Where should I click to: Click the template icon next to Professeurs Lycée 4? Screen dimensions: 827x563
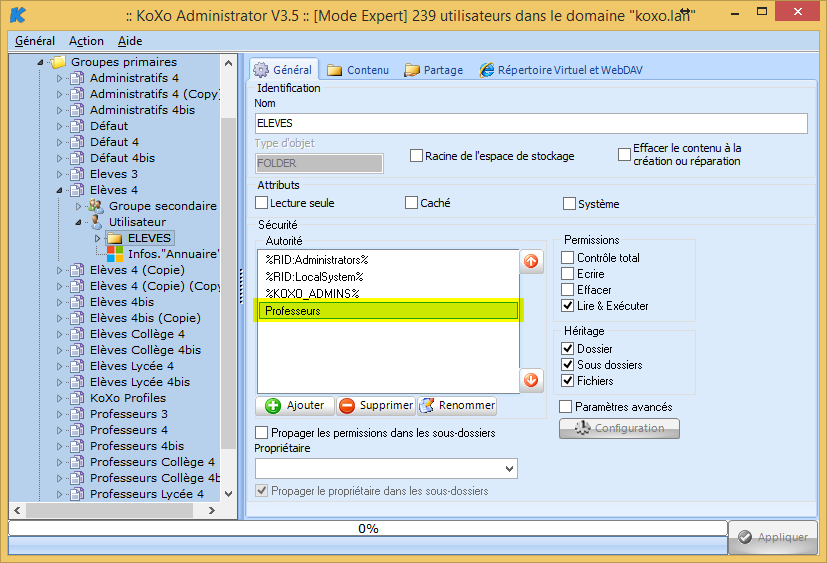77,494
